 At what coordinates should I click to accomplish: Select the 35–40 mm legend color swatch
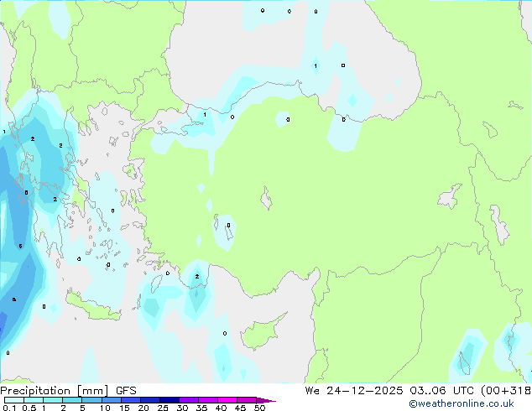[x=208, y=400]
